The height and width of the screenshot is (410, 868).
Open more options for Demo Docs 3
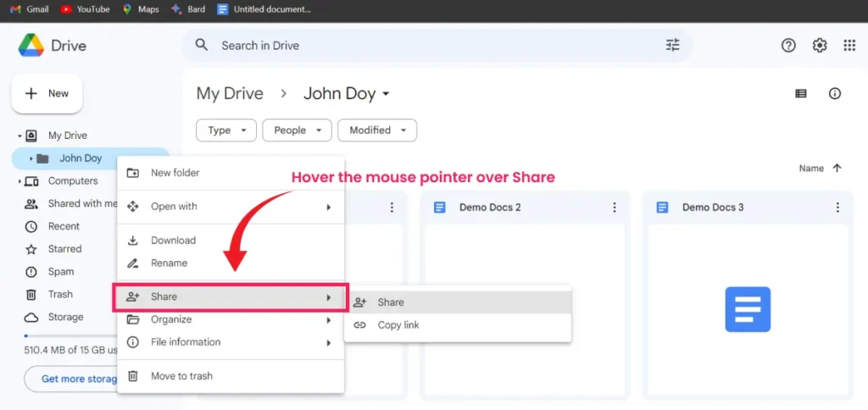(x=837, y=208)
